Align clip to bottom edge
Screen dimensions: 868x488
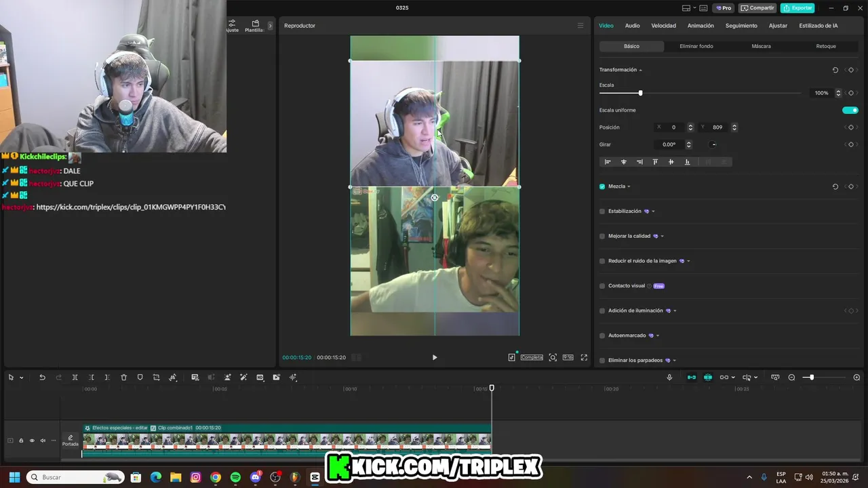click(x=687, y=162)
